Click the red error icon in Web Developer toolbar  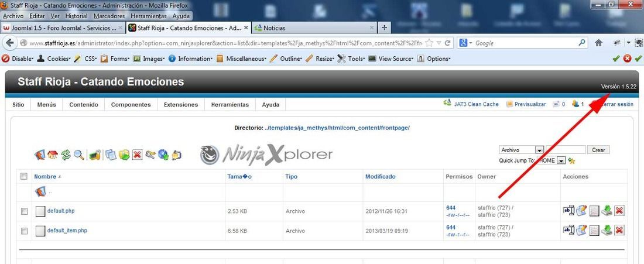[x=627, y=59]
